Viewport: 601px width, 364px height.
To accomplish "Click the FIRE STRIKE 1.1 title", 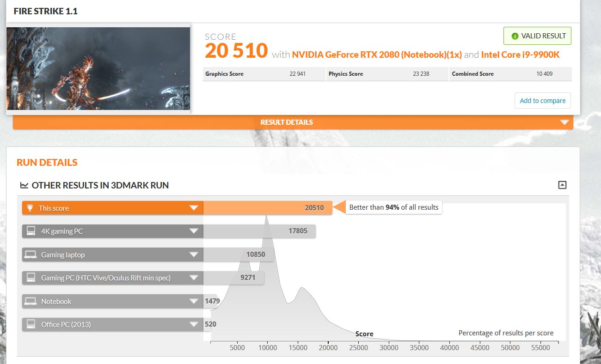I will (46, 11).
